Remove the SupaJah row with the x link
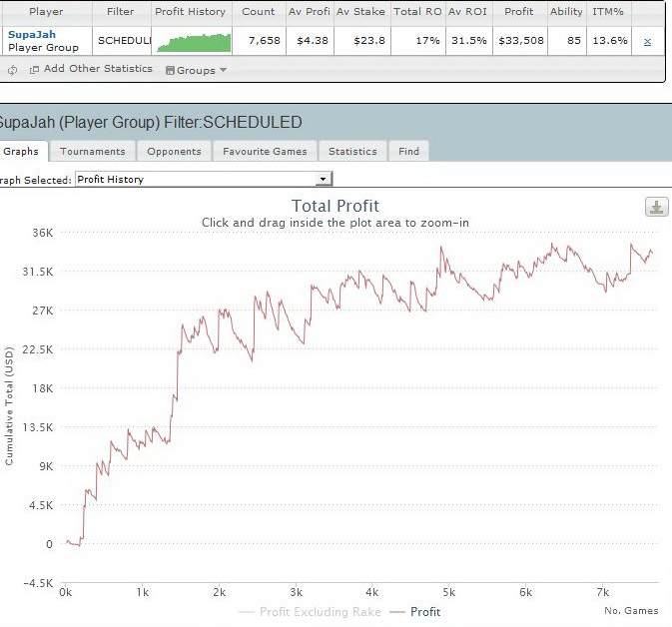 [x=647, y=41]
